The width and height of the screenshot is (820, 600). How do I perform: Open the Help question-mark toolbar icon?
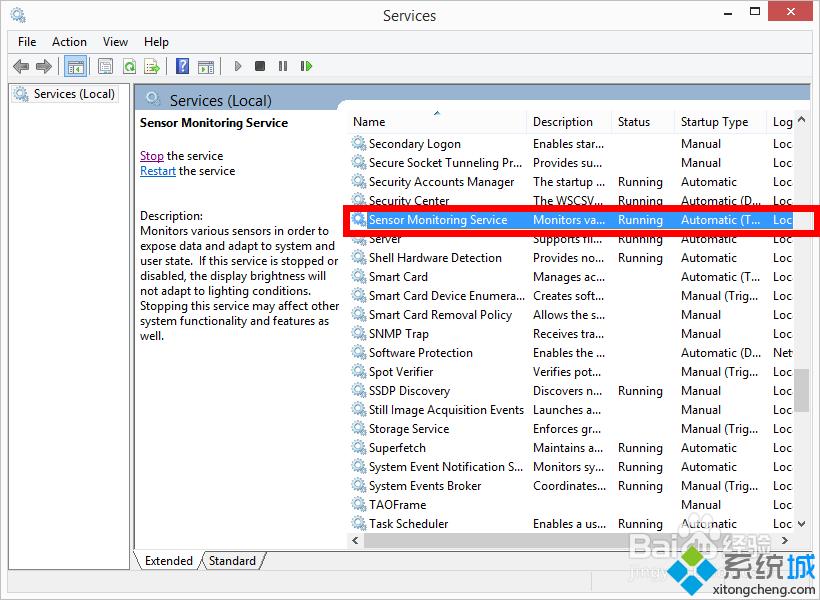click(x=183, y=66)
